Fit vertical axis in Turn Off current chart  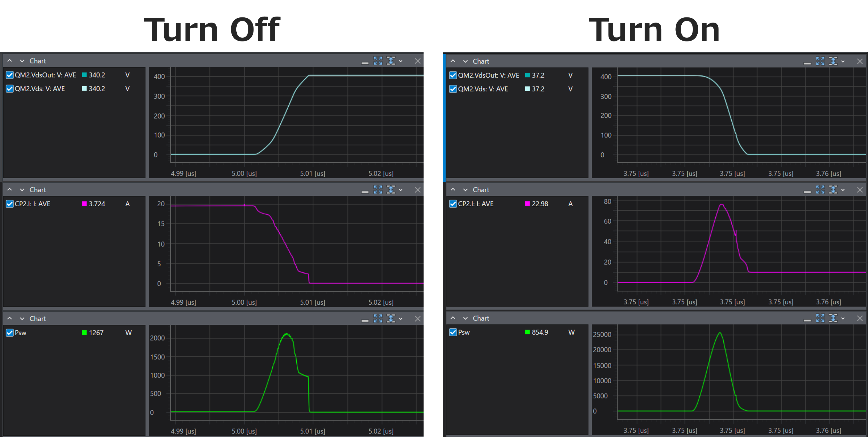(x=390, y=189)
